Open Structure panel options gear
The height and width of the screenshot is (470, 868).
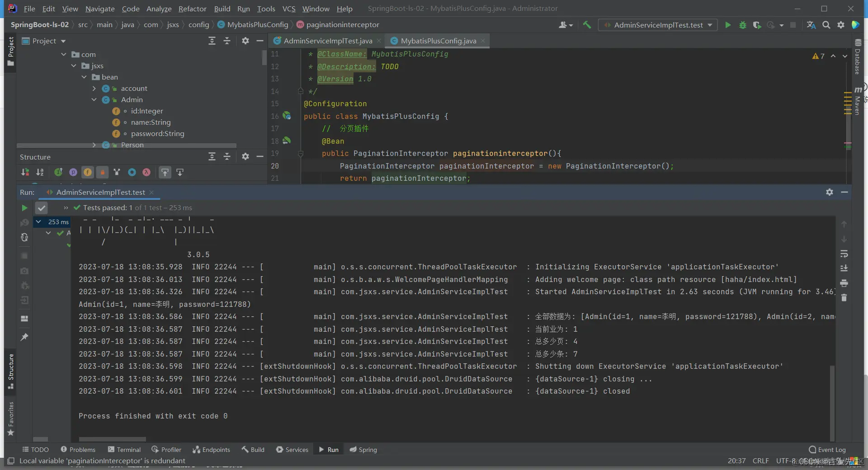pyautogui.click(x=245, y=156)
